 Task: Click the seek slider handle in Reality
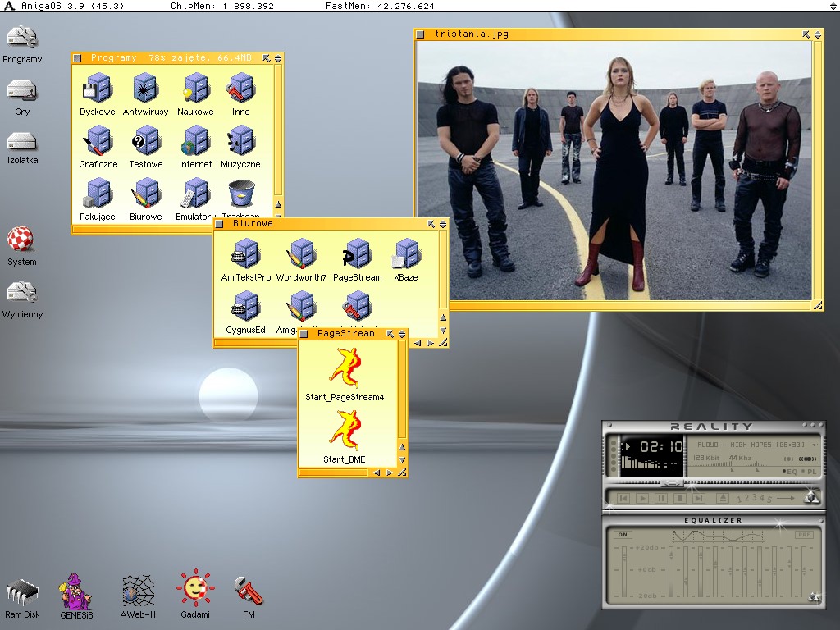pos(671,483)
